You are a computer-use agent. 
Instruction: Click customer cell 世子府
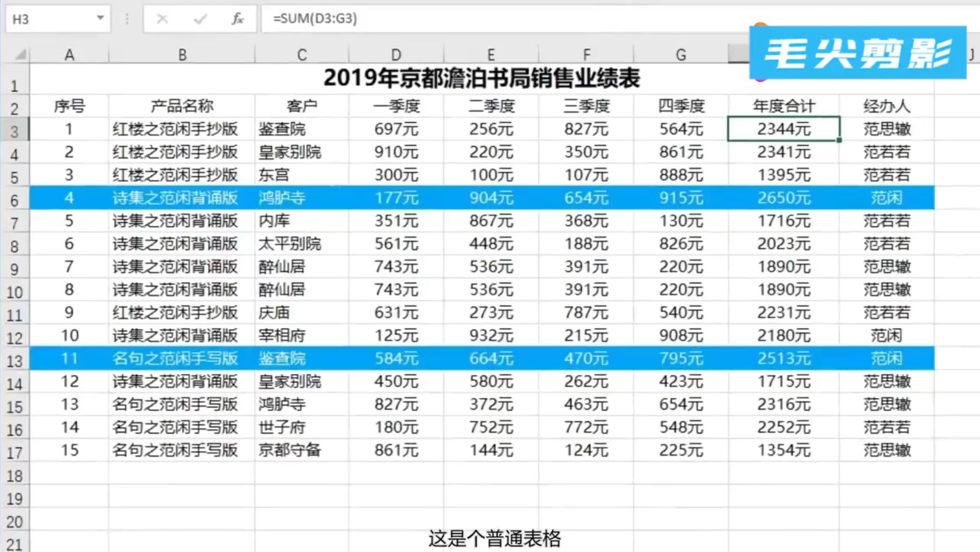302,427
